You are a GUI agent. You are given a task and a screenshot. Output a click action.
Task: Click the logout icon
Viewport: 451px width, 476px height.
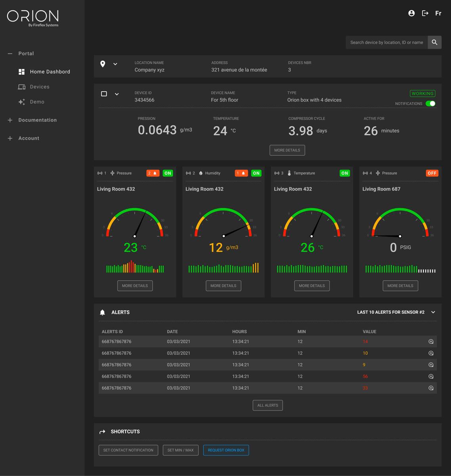[x=425, y=13]
